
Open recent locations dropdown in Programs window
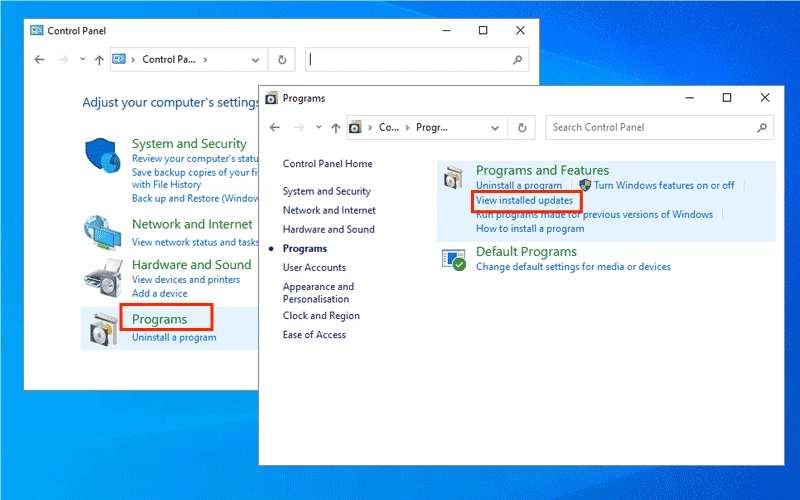pos(318,128)
